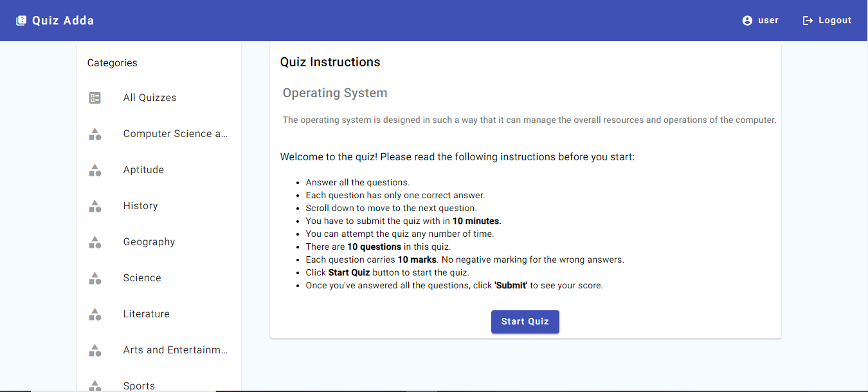Select the Science category icon
The width and height of the screenshot is (868, 392).
pos(95,278)
